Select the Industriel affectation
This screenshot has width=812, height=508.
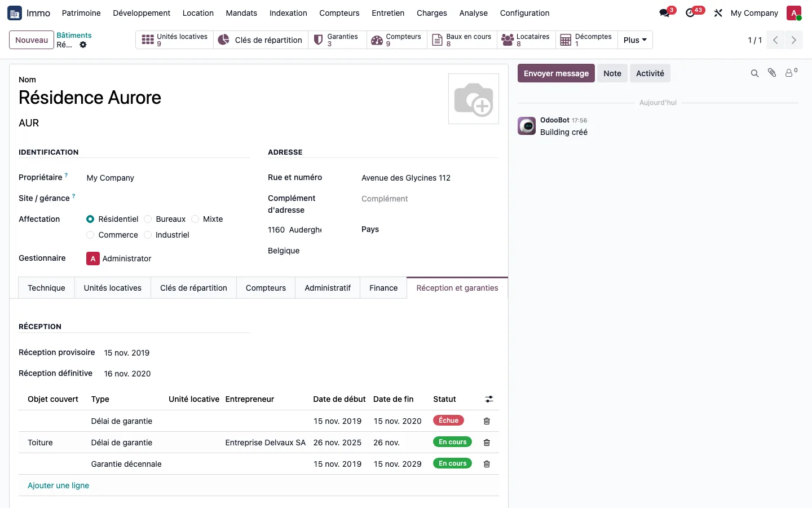coord(148,235)
